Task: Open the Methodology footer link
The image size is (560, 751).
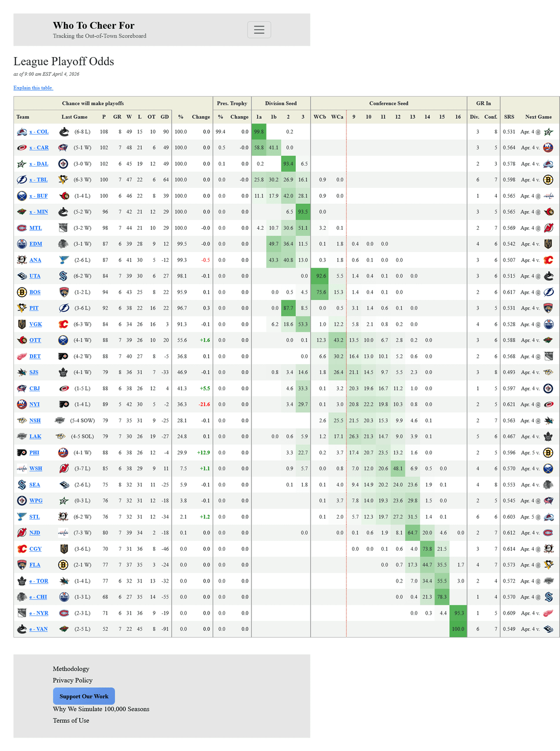Action: click(71, 669)
